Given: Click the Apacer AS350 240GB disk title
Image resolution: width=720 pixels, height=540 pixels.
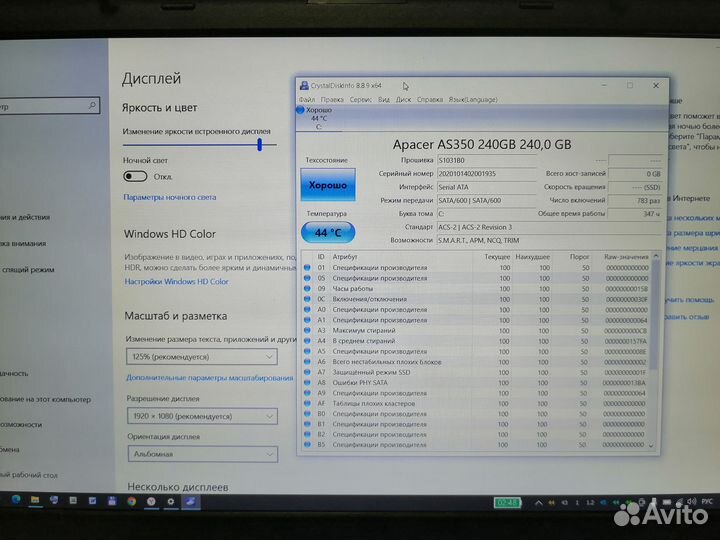Looking at the screenshot, I should click(x=482, y=144).
